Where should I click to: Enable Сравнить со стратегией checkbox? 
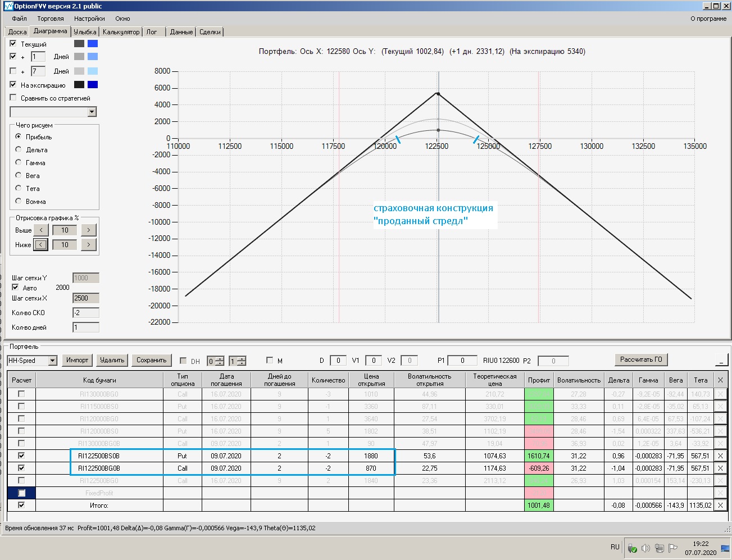click(x=13, y=98)
